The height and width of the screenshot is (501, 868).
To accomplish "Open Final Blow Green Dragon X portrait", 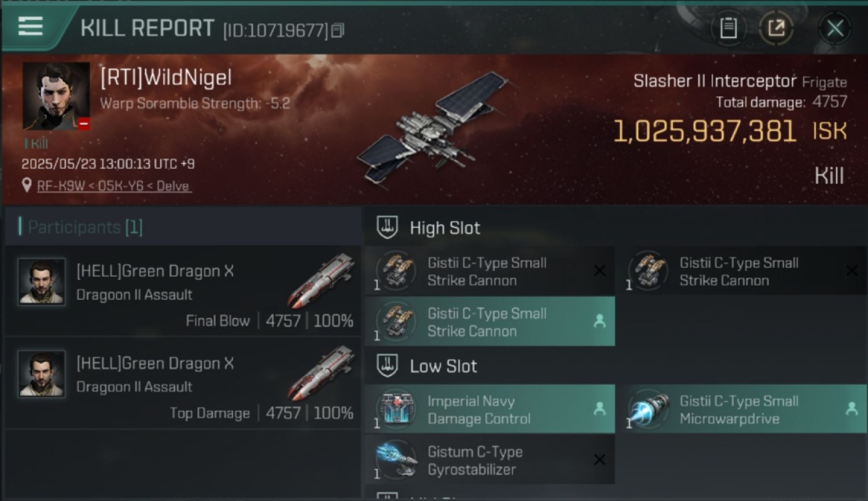I will (x=41, y=282).
